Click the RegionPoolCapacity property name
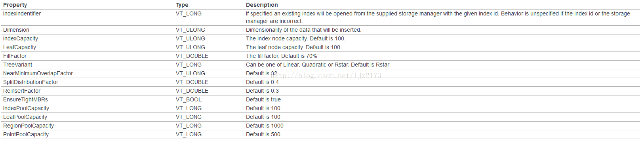Screen dimensions: 644x143 (x=29, y=126)
